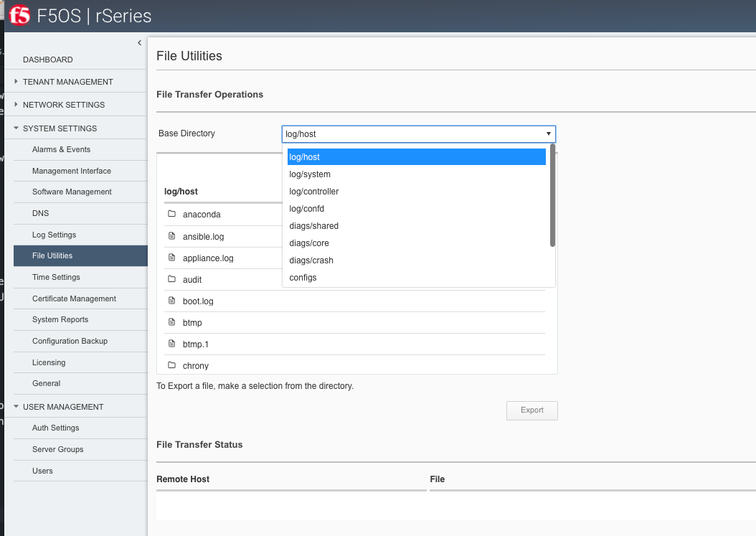This screenshot has height=536, width=756.
Task: Collapse the System Settings section arrow
Action: pyautogui.click(x=16, y=128)
